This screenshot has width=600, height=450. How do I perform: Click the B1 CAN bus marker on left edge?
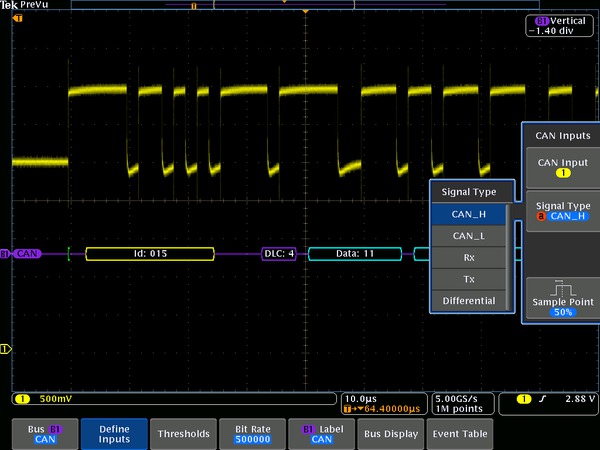click(20, 254)
